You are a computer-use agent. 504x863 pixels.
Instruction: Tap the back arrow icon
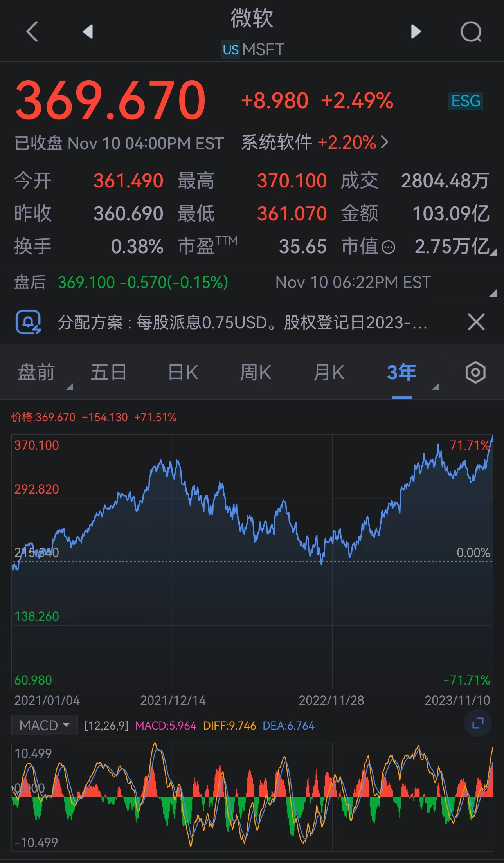point(32,32)
